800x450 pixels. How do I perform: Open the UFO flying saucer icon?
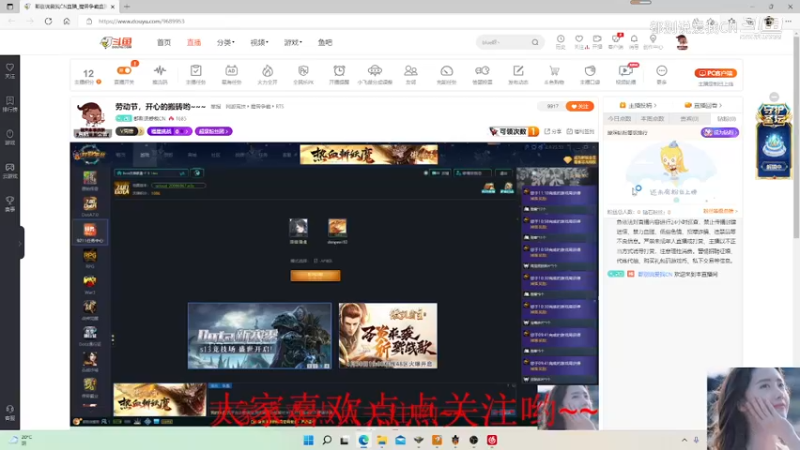374,73
